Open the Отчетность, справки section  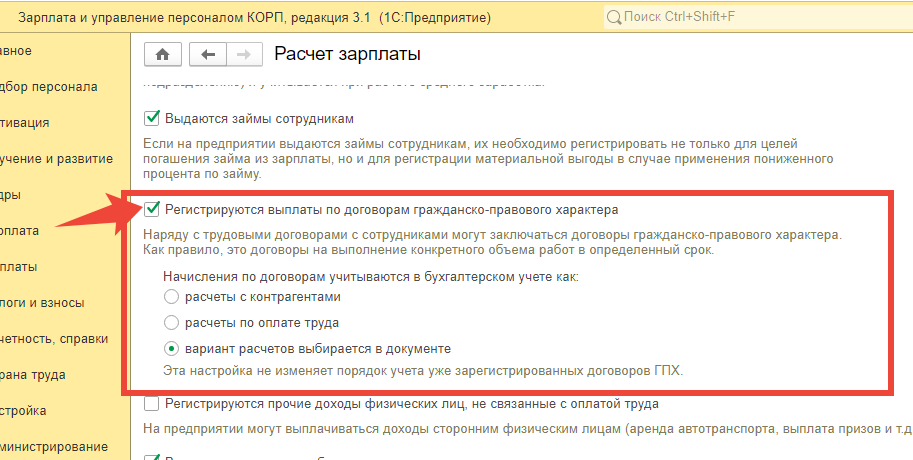coord(54,338)
